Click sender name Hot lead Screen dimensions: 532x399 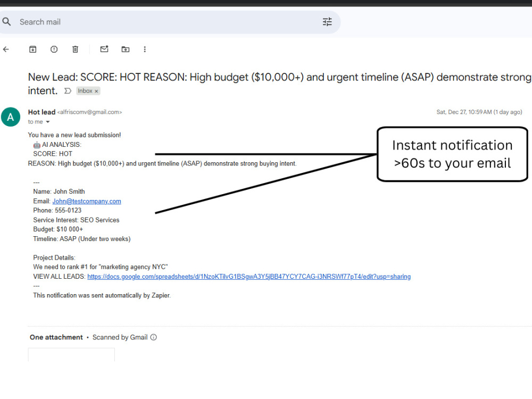point(41,112)
